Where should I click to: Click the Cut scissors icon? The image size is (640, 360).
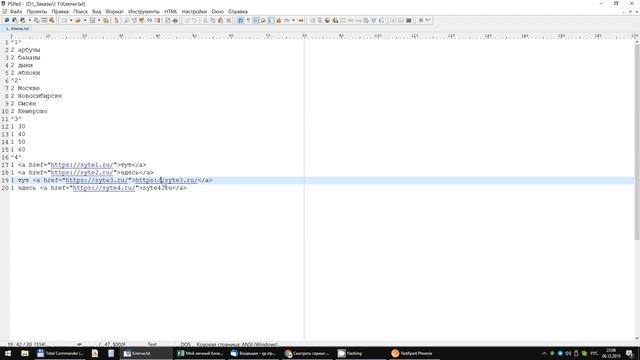[x=205, y=20]
